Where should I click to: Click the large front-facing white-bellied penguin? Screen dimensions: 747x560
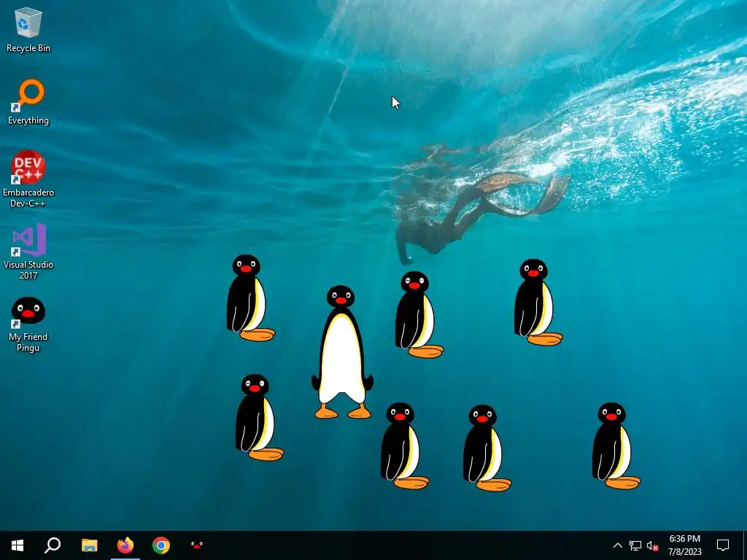[x=341, y=352]
